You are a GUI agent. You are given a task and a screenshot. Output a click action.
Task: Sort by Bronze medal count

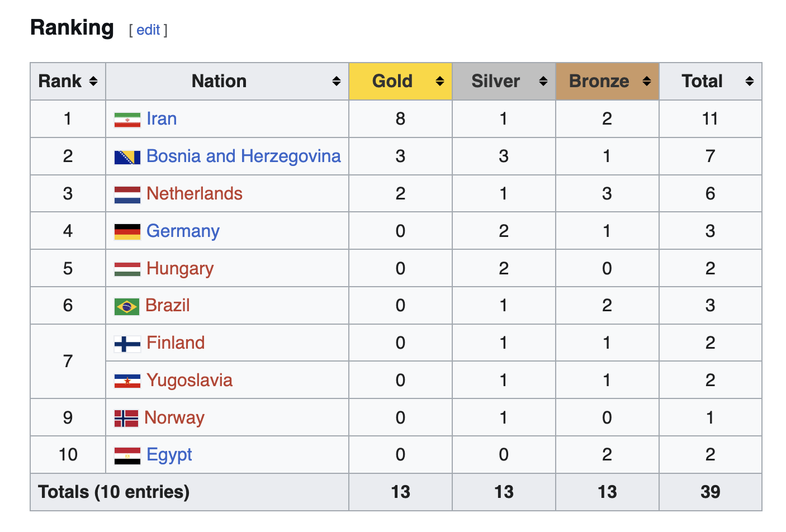coord(646,82)
